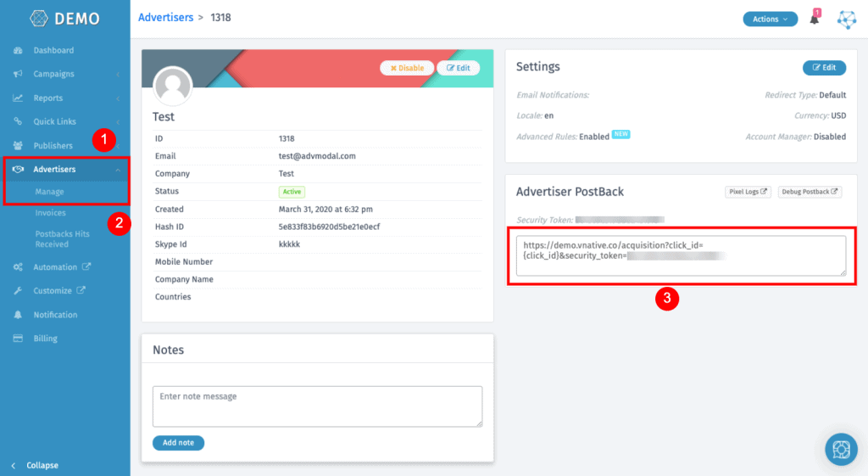Open Pixel Logs link

tap(748, 192)
